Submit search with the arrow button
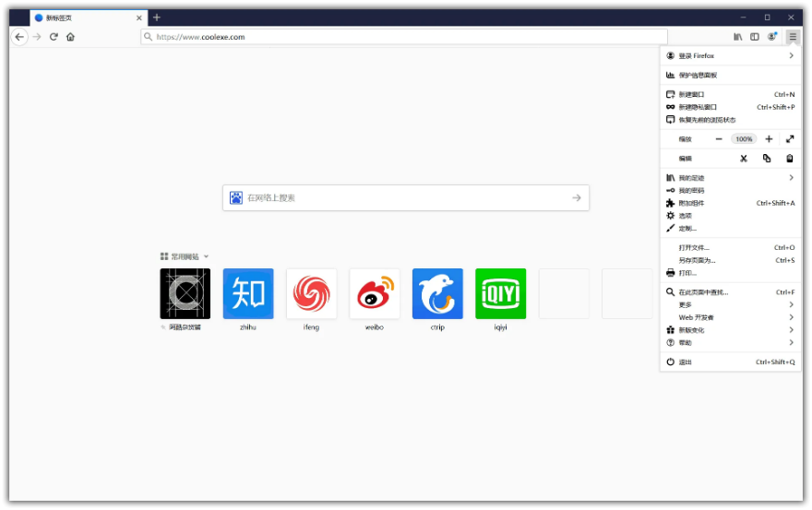 [577, 197]
